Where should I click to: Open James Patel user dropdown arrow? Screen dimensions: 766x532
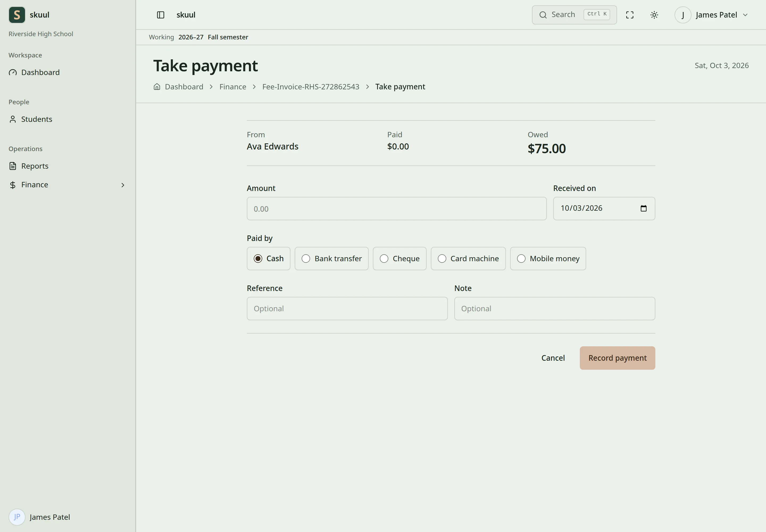(745, 15)
